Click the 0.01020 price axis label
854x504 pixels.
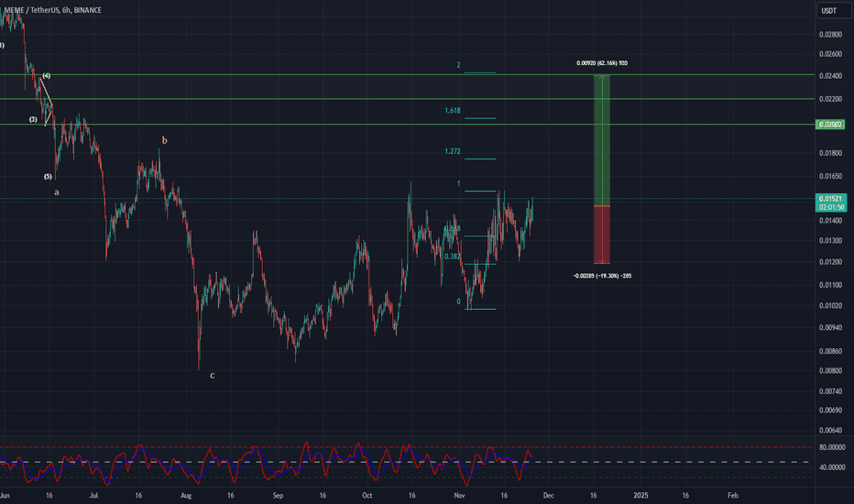pos(830,306)
